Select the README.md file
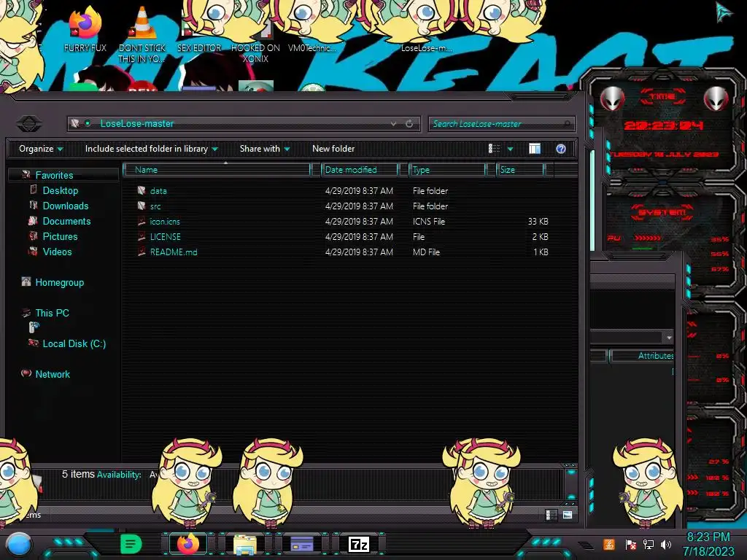 click(x=343, y=252)
